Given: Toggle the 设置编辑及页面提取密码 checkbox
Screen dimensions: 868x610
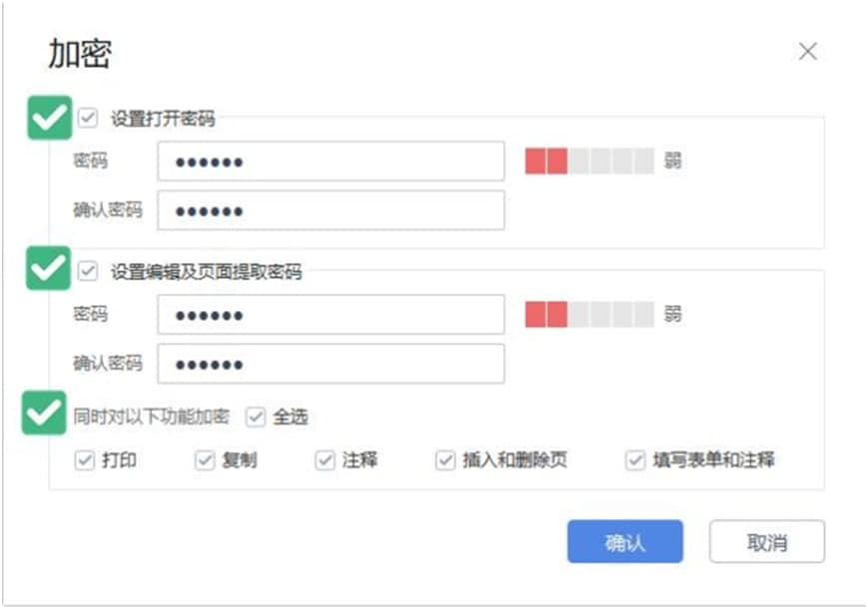Looking at the screenshot, I should click(x=89, y=270).
